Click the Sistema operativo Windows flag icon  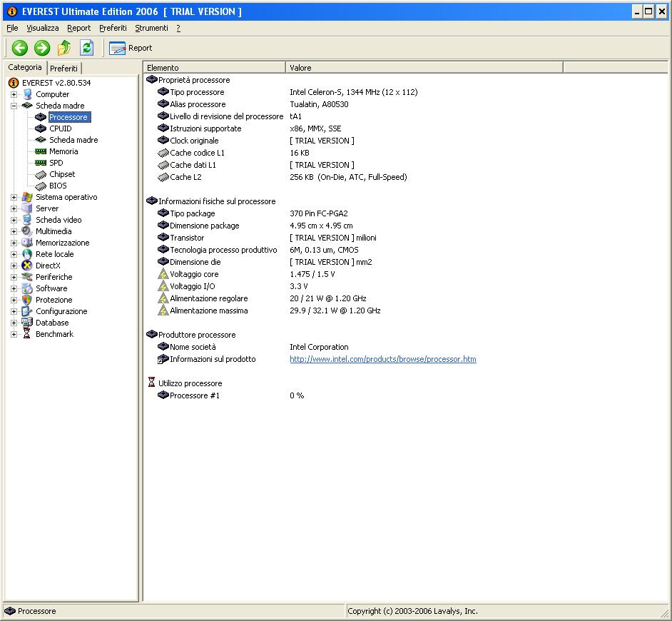click(x=27, y=197)
